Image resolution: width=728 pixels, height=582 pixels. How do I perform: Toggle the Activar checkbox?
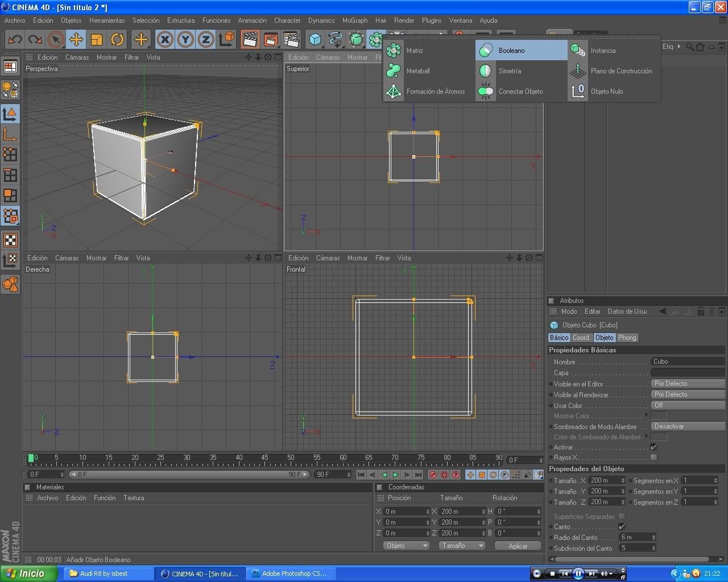point(653,447)
